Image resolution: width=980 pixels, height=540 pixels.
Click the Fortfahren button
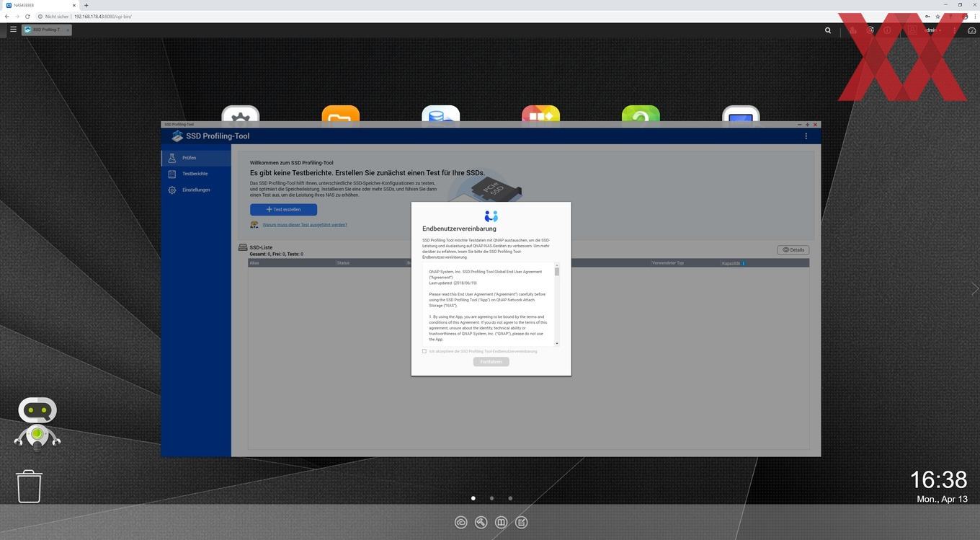[x=491, y=361]
